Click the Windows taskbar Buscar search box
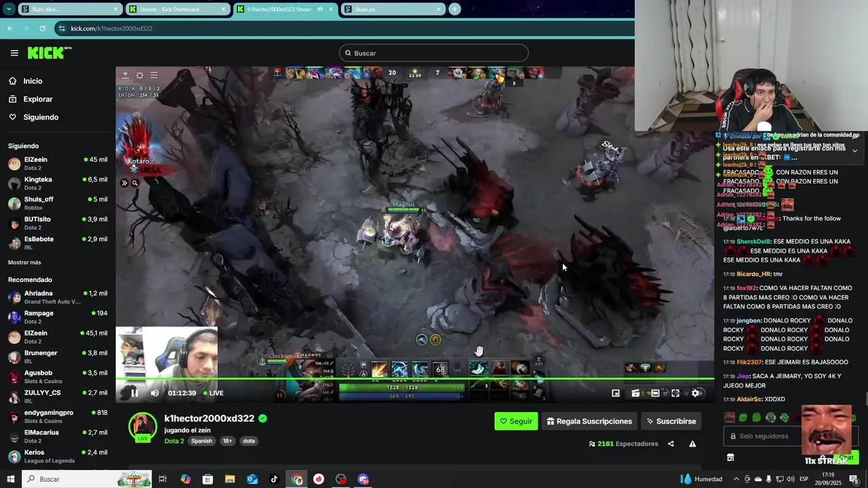 coord(87,479)
